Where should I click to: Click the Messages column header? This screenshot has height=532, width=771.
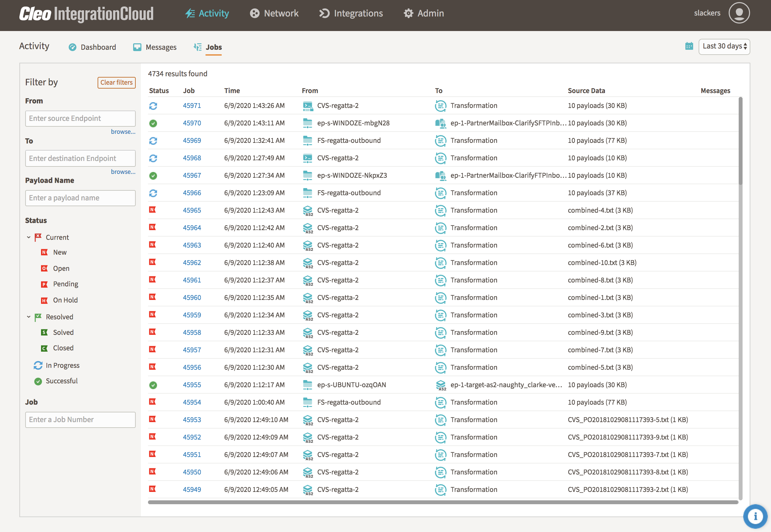point(715,91)
